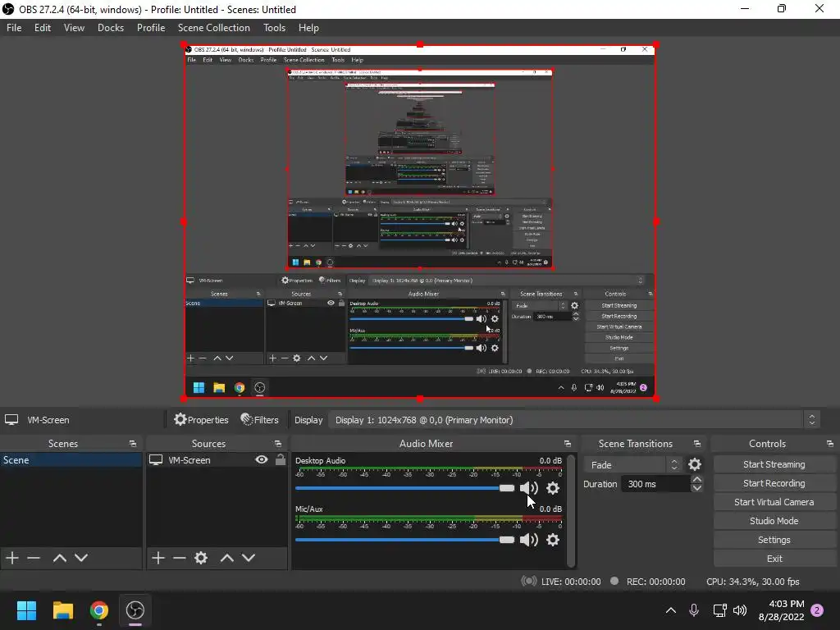Screen dimensions: 840x630
Task: Open the View menu
Action: pyautogui.click(x=74, y=28)
